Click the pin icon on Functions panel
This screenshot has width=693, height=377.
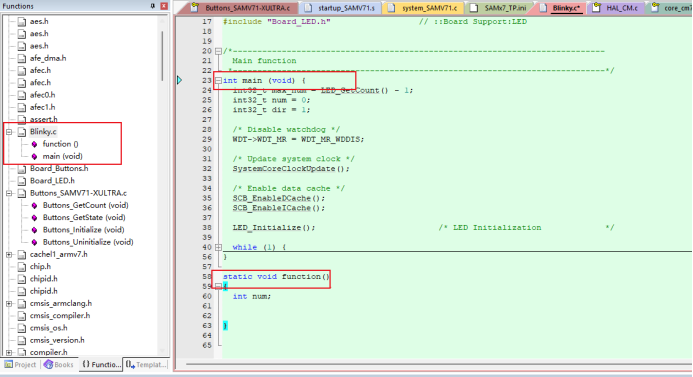click(152, 6)
